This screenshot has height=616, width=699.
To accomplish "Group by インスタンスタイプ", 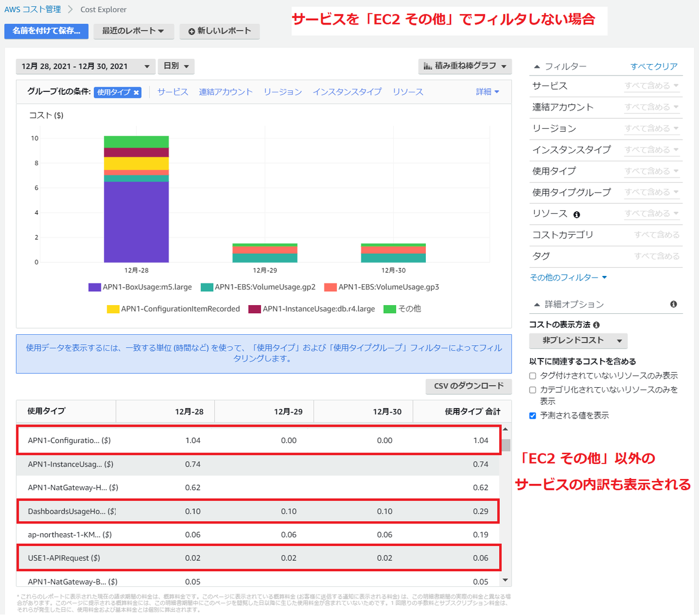I will coord(347,92).
